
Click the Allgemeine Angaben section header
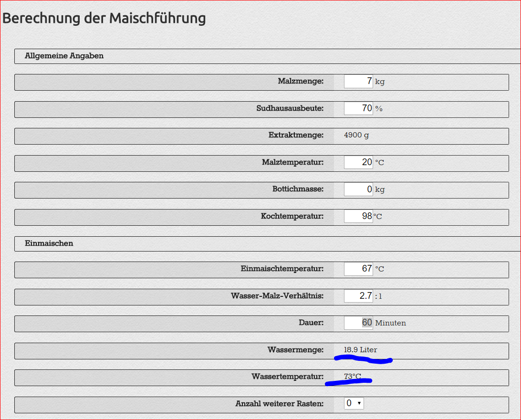click(x=64, y=56)
